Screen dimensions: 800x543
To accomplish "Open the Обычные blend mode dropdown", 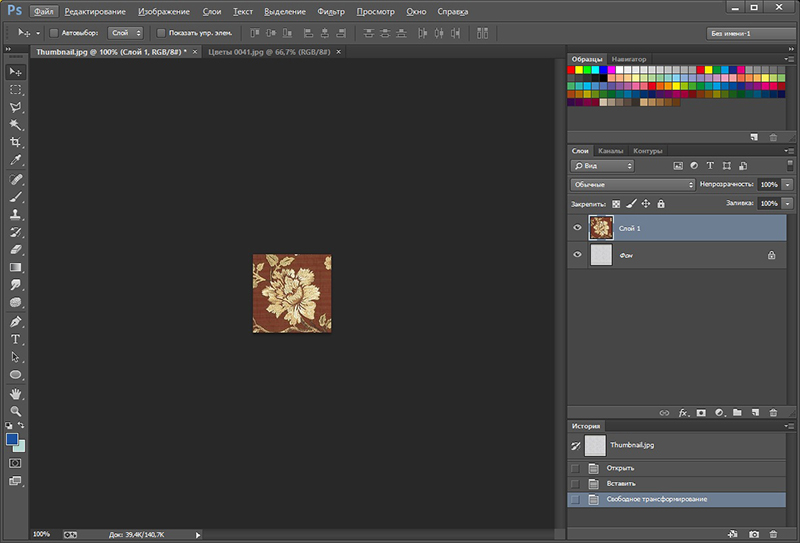I will (632, 185).
